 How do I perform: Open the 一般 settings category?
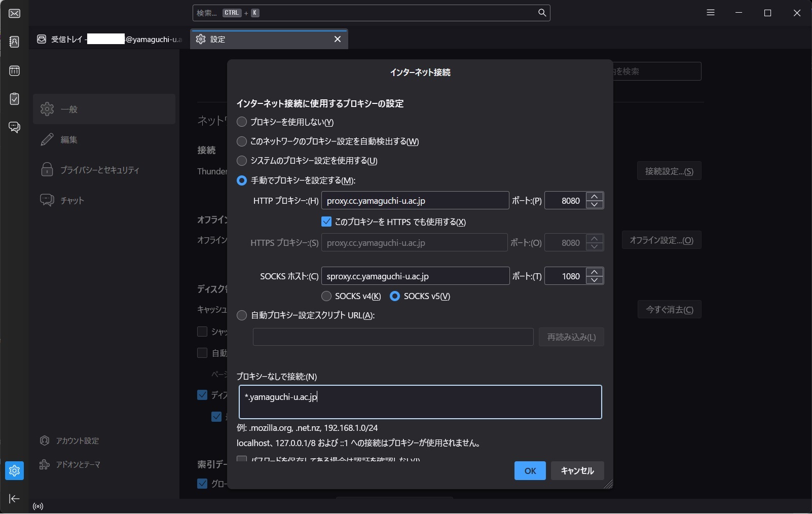pyautogui.click(x=104, y=109)
